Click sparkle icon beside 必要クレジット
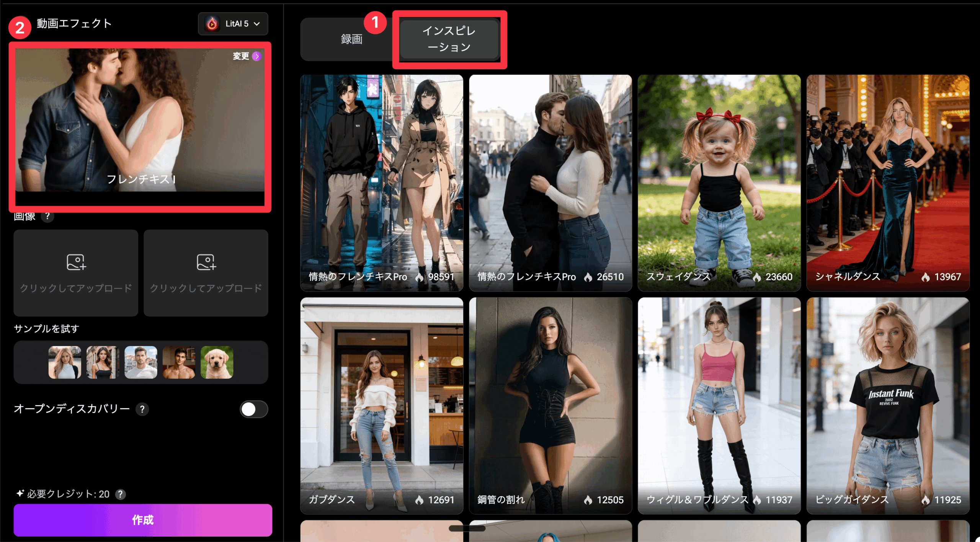Image resolution: width=980 pixels, height=542 pixels. 20,493
